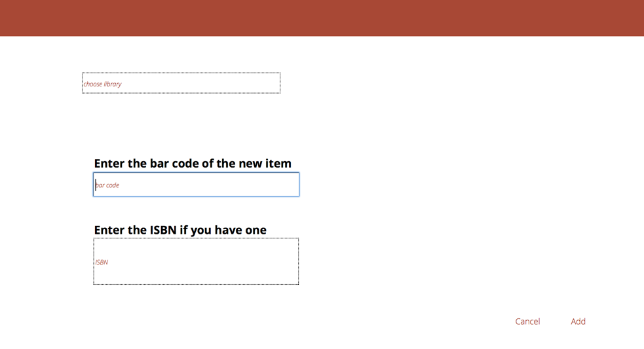Submit the new item with Add
Screen dimensions: 644x349
[x=578, y=321]
